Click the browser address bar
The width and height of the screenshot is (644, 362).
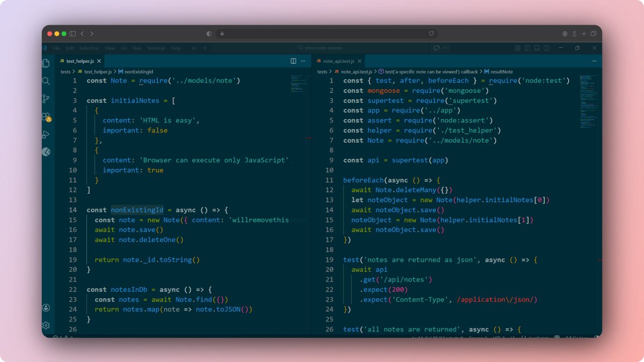point(326,33)
